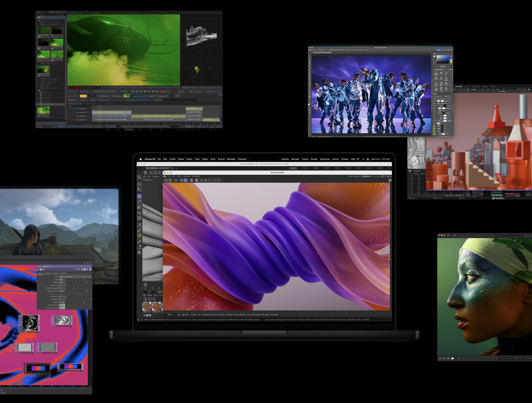Select the Move tool in Cinema 4D
The height and width of the screenshot is (403, 532).
pyautogui.click(x=139, y=196)
